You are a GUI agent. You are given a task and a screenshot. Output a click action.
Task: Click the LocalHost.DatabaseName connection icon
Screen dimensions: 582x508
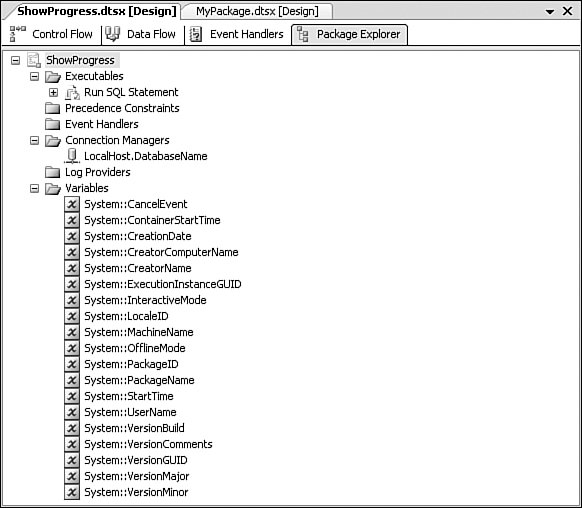click(x=72, y=156)
